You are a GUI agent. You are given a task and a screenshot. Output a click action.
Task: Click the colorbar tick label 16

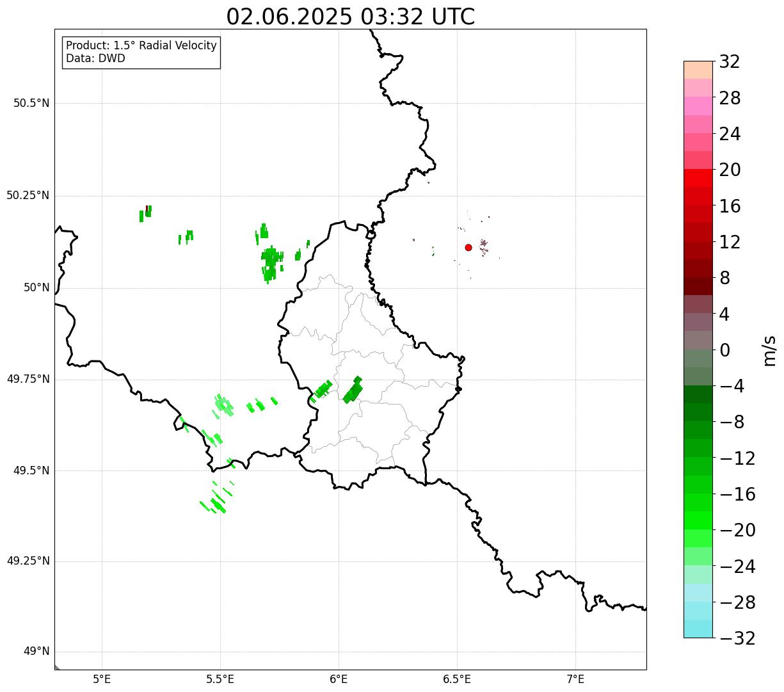(x=730, y=206)
